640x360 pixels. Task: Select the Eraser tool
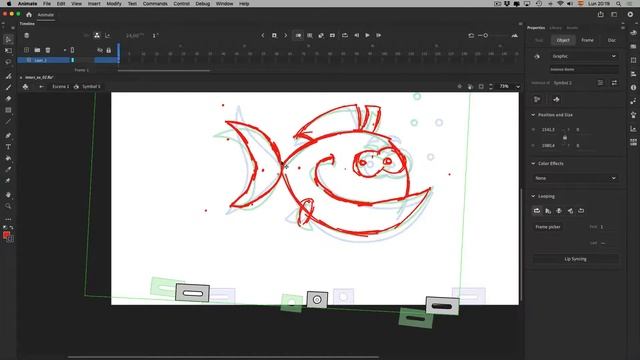8,98
